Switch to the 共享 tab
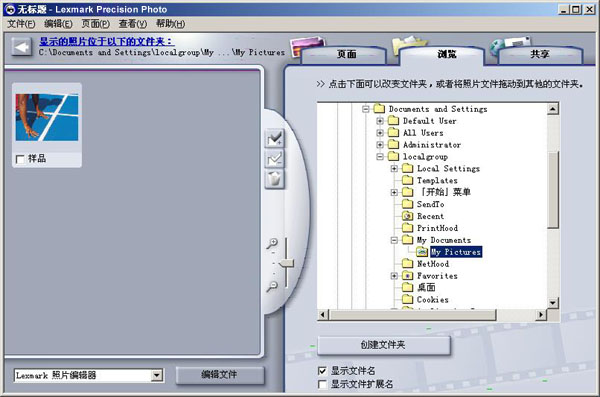The image size is (600, 397). [540, 54]
